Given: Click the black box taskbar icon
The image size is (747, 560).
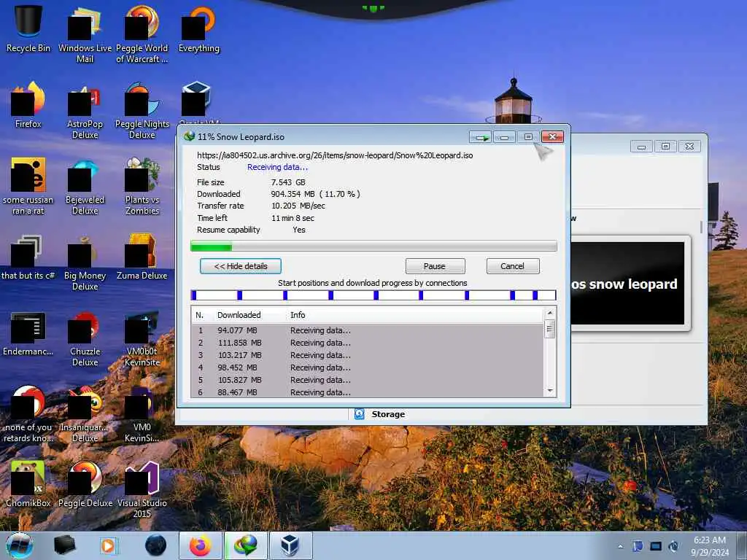Looking at the screenshot, I should (64, 545).
